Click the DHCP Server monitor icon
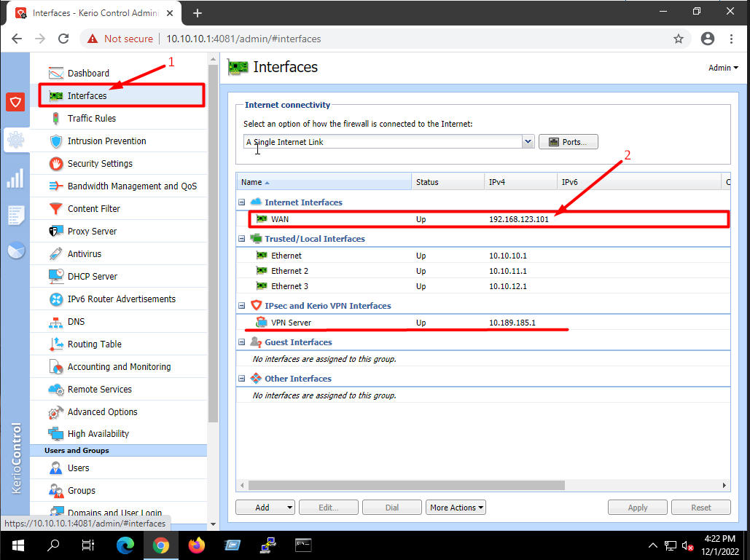 coord(56,276)
